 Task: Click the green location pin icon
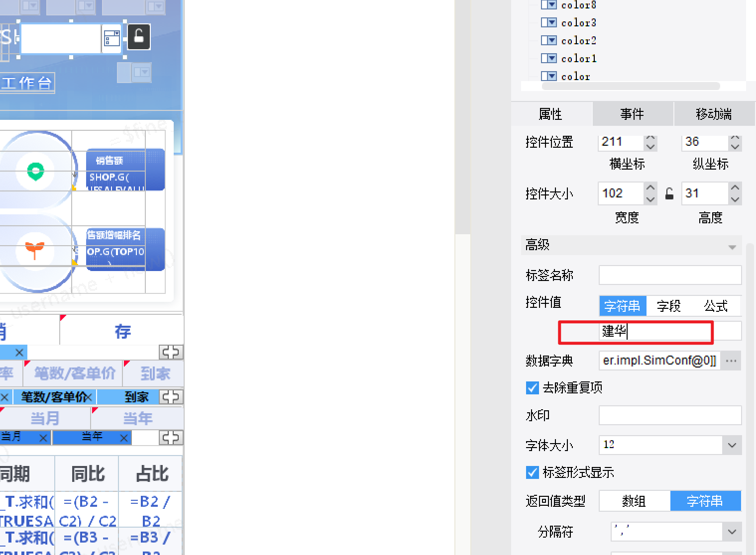(x=35, y=172)
